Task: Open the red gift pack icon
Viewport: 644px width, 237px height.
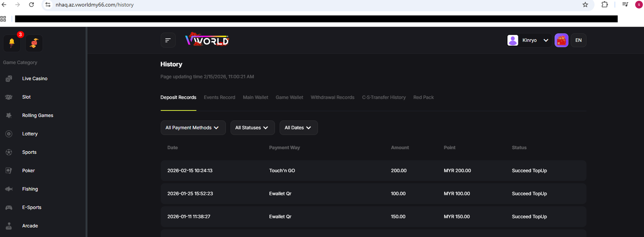Action: tap(561, 40)
